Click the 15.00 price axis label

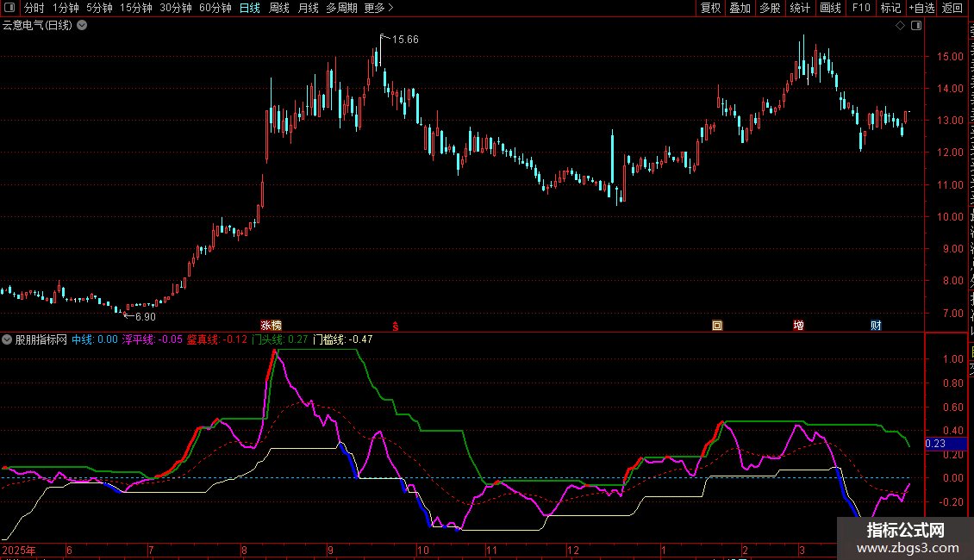(950, 57)
